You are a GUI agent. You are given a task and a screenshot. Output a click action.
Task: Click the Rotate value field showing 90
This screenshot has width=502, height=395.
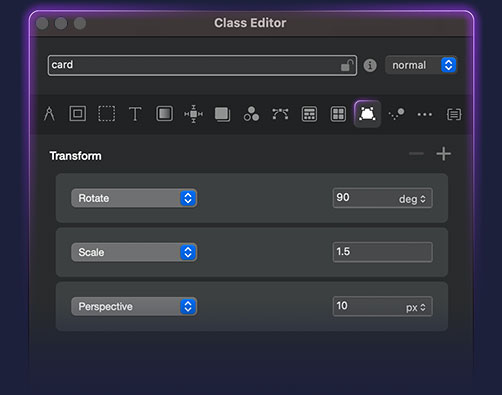point(383,198)
